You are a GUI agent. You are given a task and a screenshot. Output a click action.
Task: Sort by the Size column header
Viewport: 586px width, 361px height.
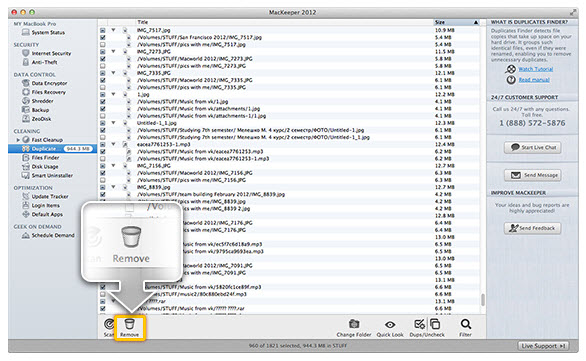pos(456,22)
